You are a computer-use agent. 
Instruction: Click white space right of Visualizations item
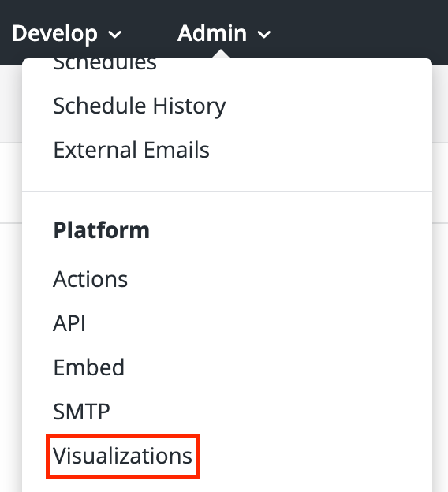(x=314, y=456)
